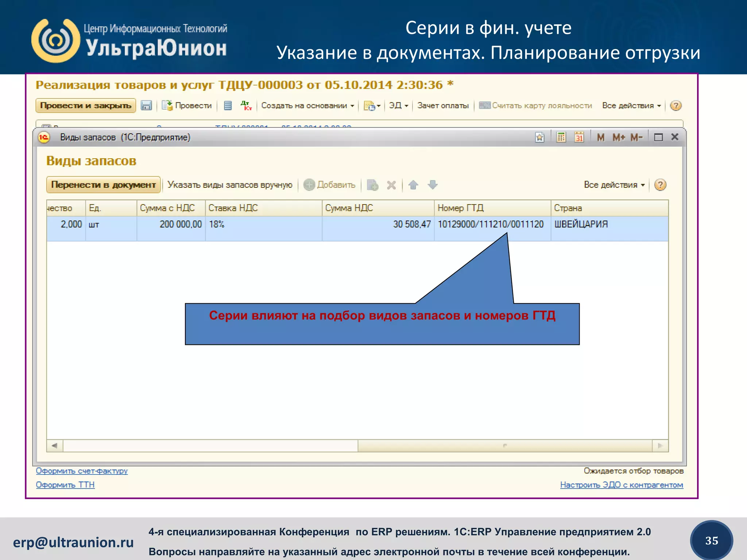Open the document movements list icon
The image size is (747, 560).
[228, 106]
